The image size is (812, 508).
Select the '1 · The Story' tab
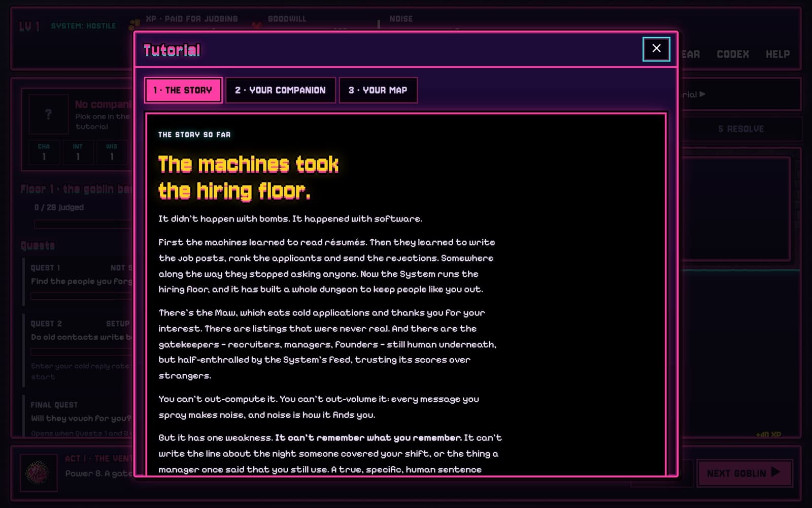pos(183,90)
